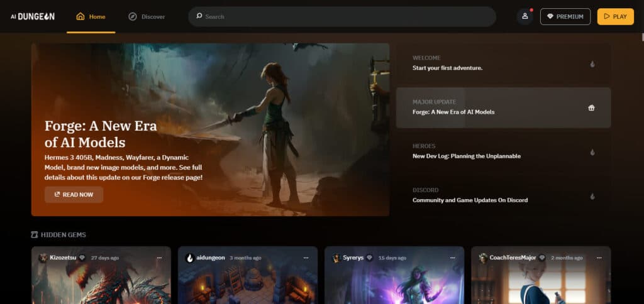Click the page scrollbar thumb
Screen dimensions: 644x304
tap(642, 37)
